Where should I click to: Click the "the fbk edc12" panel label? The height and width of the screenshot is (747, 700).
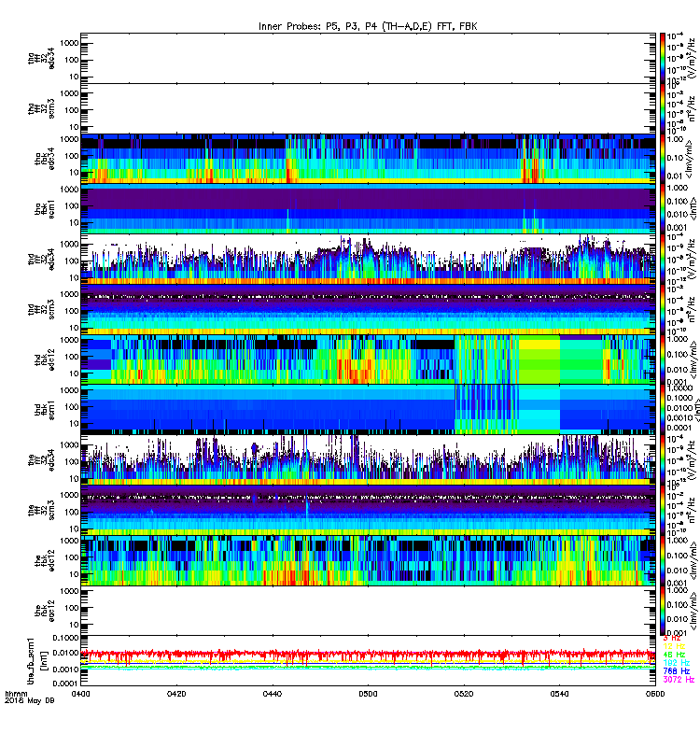[x=44, y=560]
